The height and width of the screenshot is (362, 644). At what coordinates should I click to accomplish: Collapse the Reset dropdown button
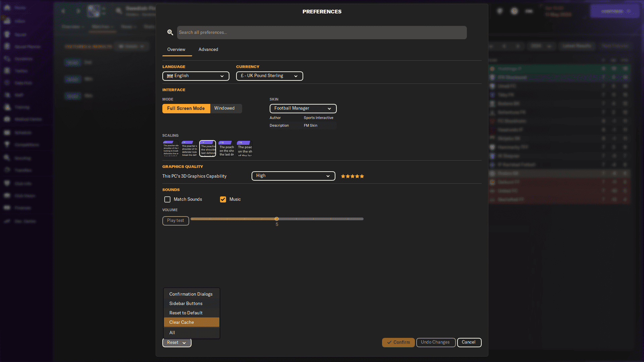pyautogui.click(x=177, y=343)
